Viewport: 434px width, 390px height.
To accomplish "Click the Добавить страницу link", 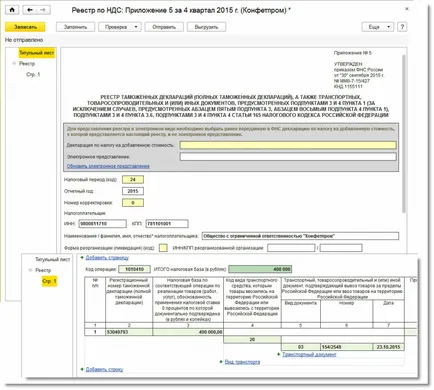I will click(x=107, y=258).
